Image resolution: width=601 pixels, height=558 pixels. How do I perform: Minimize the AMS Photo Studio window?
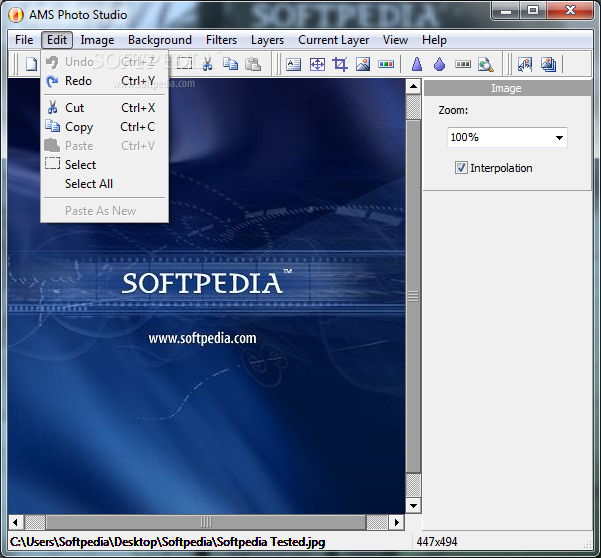(506, 11)
